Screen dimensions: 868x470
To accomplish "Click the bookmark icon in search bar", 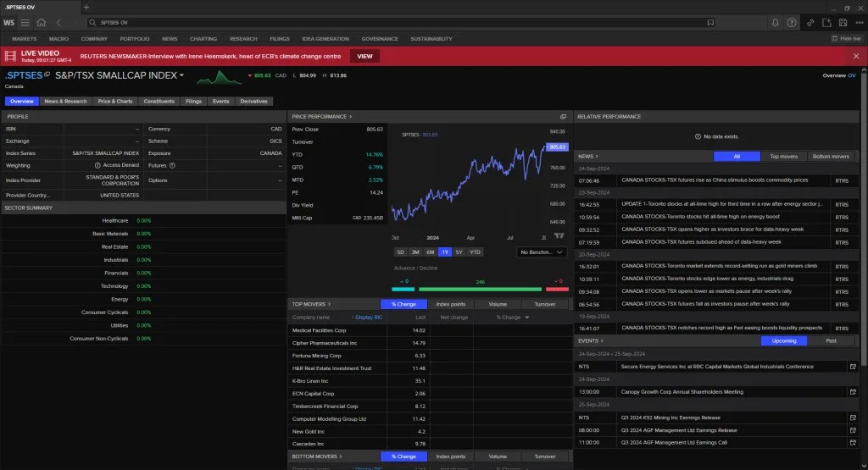I will [710, 23].
